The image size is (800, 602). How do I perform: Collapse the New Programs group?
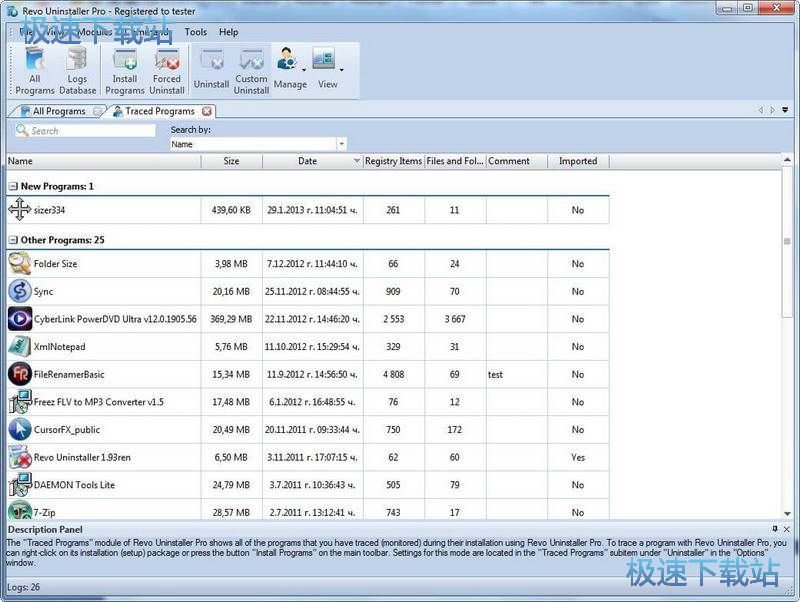tap(13, 184)
